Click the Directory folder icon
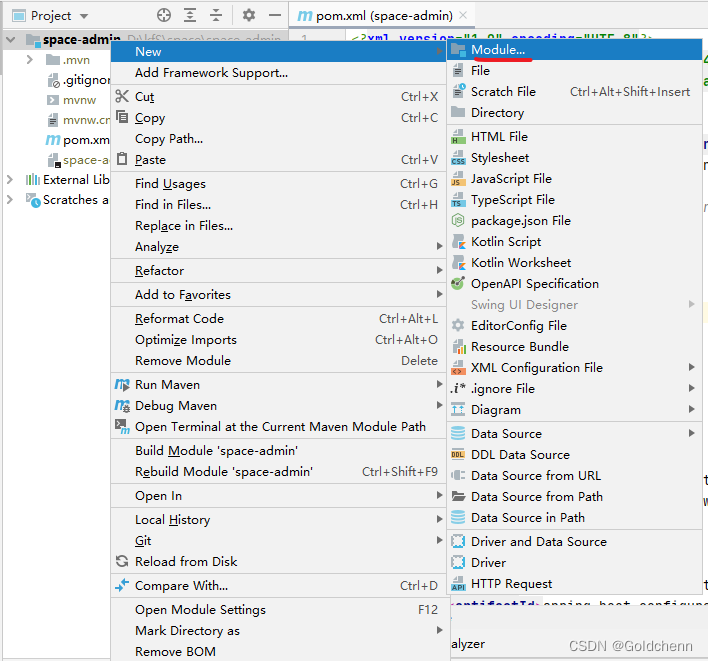The height and width of the screenshot is (661, 708). click(x=458, y=112)
